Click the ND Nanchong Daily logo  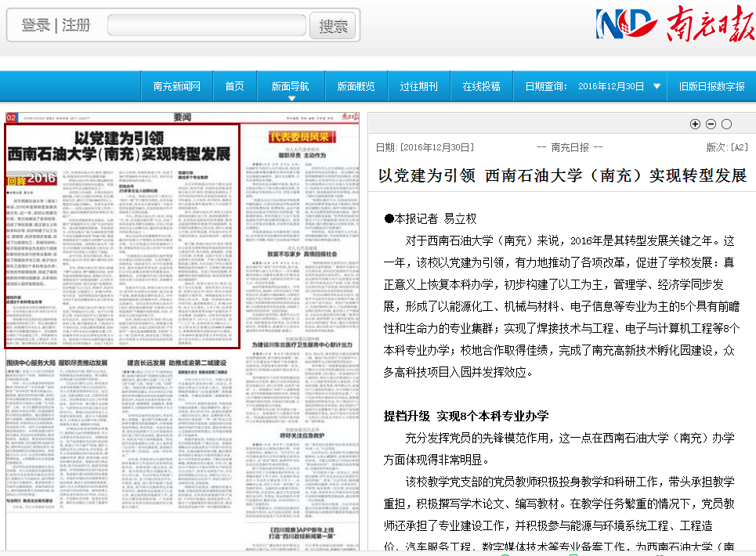(675, 23)
